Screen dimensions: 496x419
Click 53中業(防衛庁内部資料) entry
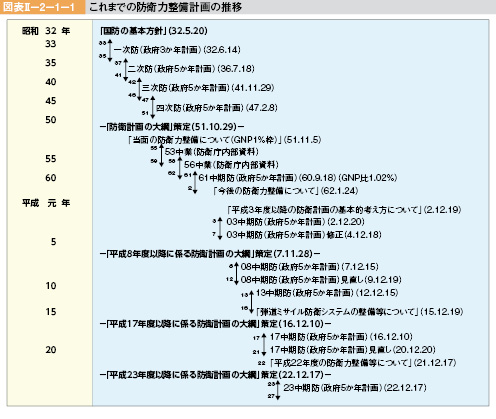[212, 152]
